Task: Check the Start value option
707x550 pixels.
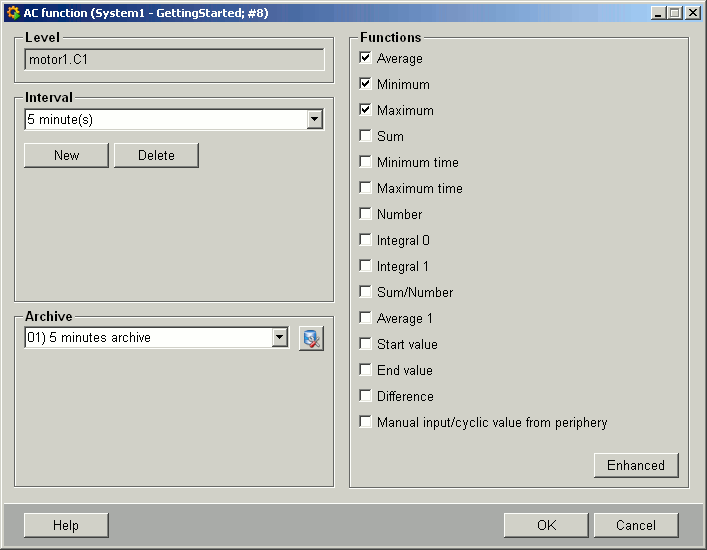Action: point(366,344)
